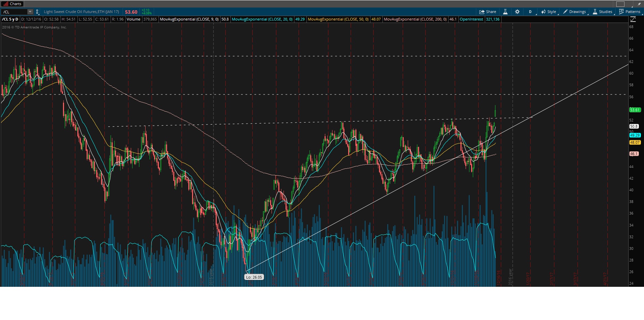644x320 pixels.
Task: Click the /CL 5 y D chart label
Action: 10,19
